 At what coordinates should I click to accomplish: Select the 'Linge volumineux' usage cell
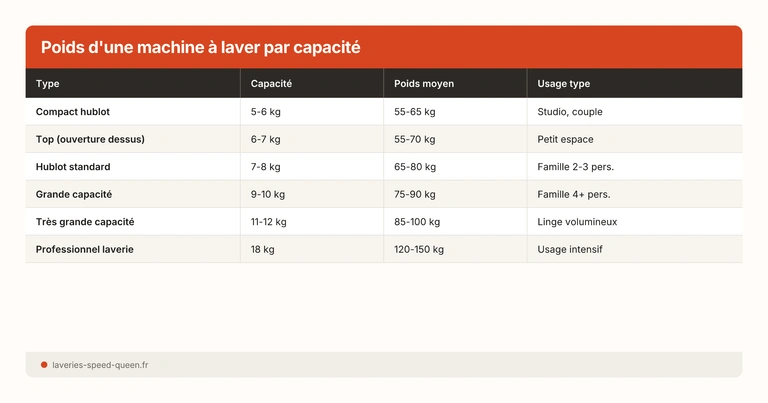(x=578, y=222)
